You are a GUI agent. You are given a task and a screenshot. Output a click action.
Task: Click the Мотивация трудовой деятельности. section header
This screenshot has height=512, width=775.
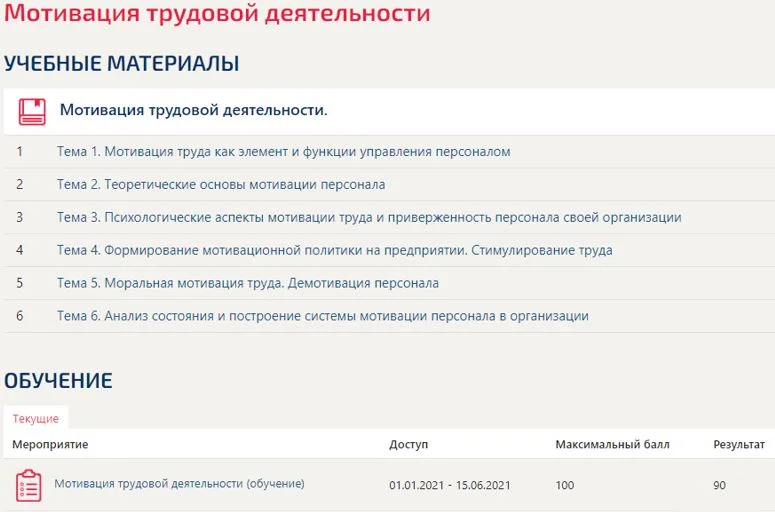(x=194, y=110)
